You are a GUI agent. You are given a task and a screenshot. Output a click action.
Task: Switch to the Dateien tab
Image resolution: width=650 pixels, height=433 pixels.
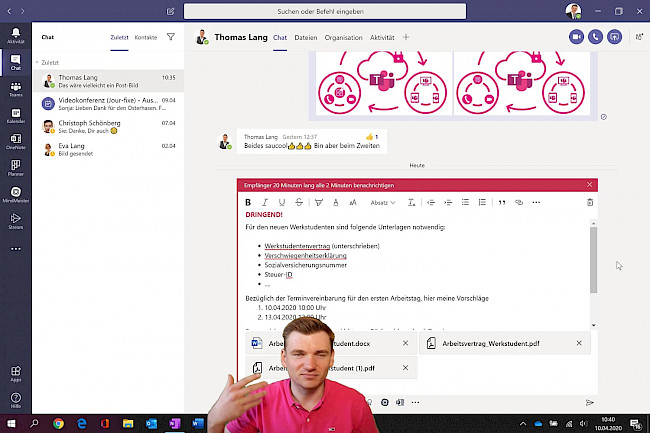point(306,37)
